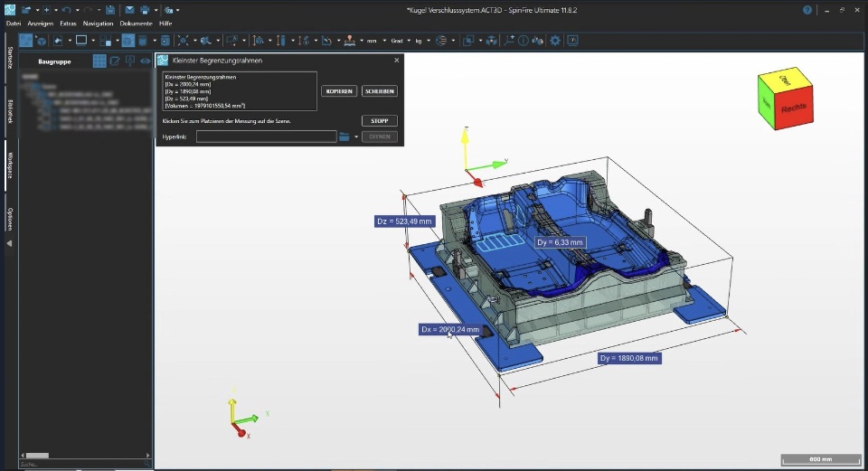This screenshot has height=471, width=868.
Task: Click the zoom-to-fit icon in toolbar
Action: click(x=184, y=41)
